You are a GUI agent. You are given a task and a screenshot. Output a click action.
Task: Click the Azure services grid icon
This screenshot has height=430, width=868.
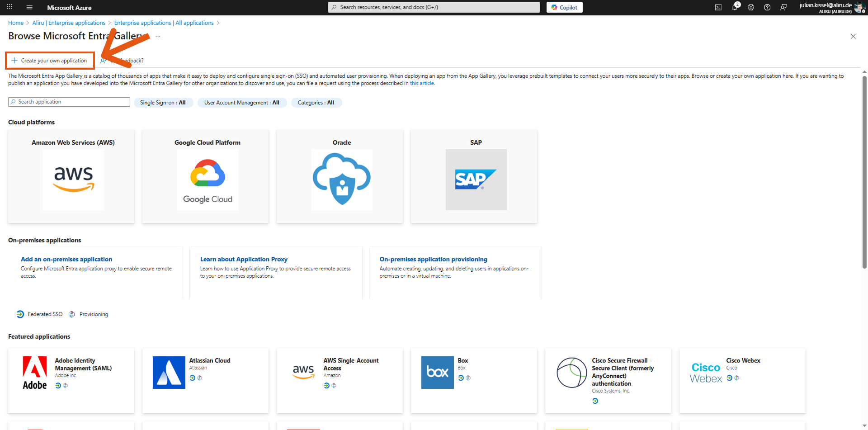(9, 7)
